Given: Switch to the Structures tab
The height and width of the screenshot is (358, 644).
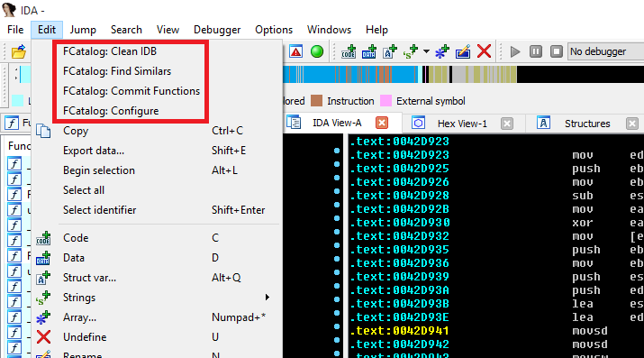Looking at the screenshot, I should (x=587, y=124).
